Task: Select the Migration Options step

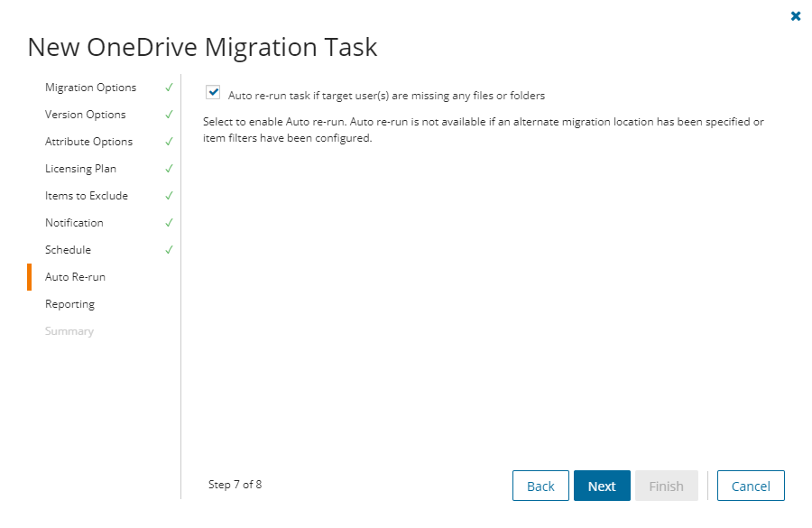Action: [90, 88]
